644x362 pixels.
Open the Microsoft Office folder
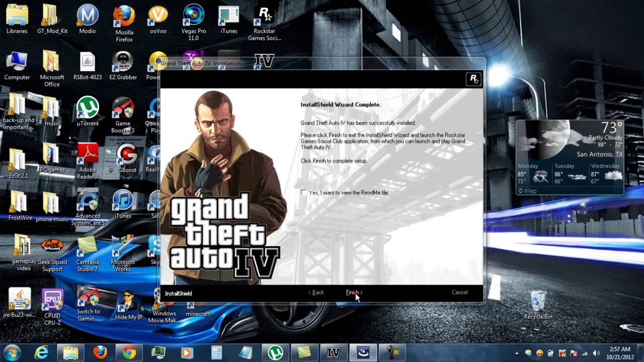point(52,69)
